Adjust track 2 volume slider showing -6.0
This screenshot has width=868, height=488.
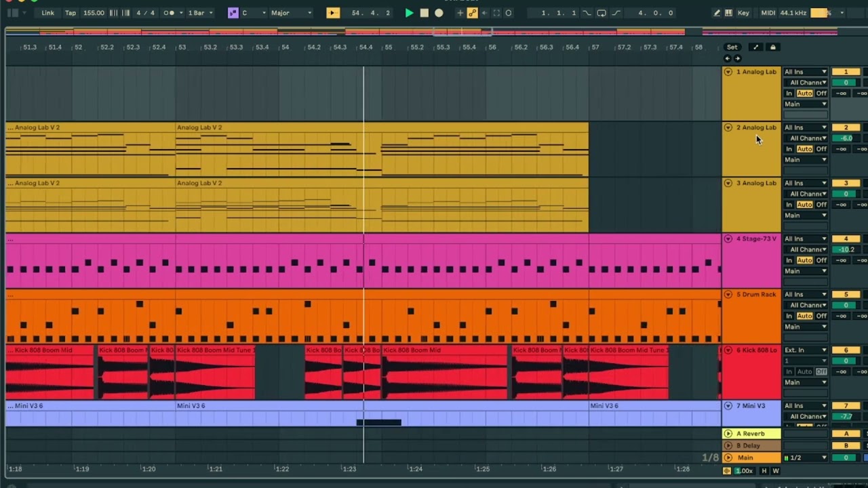click(x=846, y=138)
